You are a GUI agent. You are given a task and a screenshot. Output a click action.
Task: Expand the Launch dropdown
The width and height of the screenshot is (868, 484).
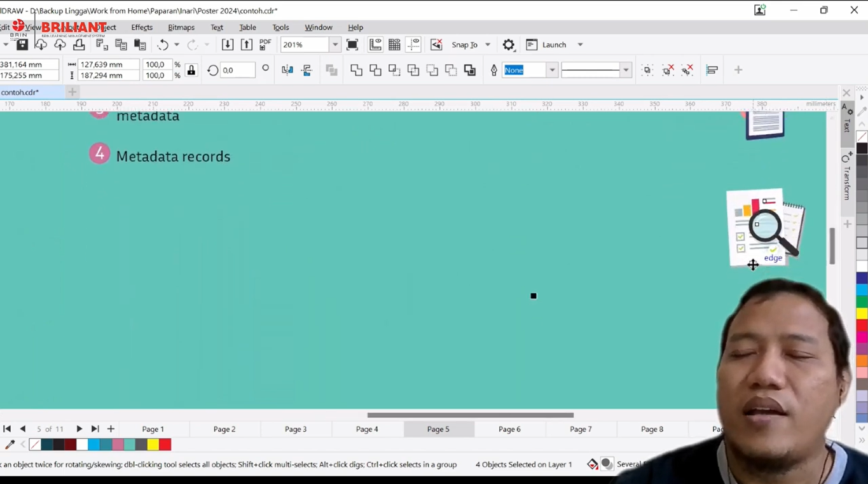click(580, 45)
